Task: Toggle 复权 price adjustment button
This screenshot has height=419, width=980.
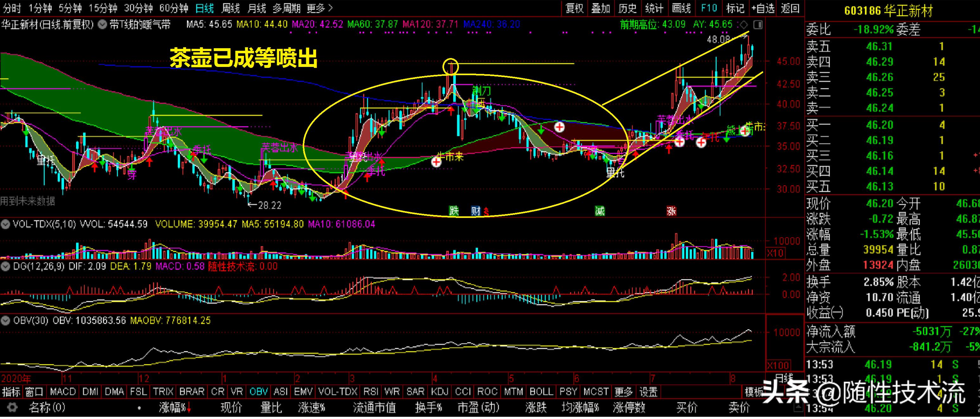Action: pos(575,8)
